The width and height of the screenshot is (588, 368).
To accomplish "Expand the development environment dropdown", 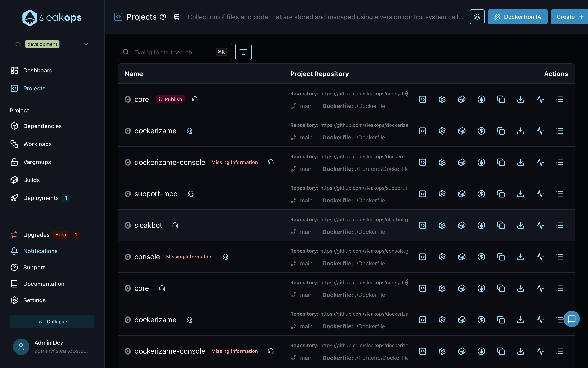I will point(52,44).
